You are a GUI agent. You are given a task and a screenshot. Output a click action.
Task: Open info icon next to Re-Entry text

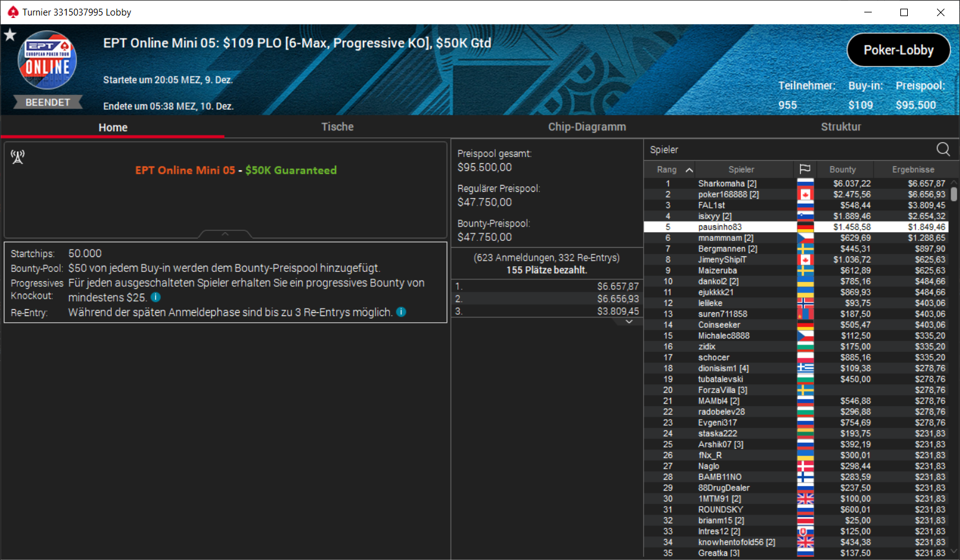pyautogui.click(x=401, y=312)
